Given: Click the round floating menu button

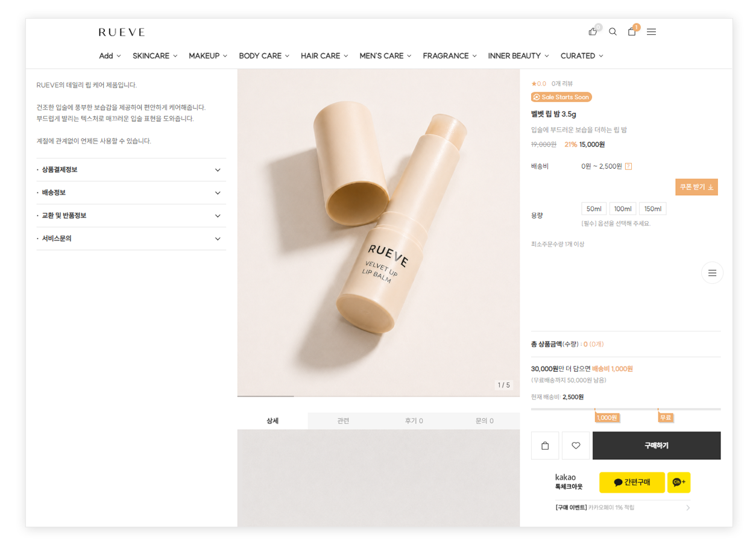Looking at the screenshot, I should [x=712, y=273].
